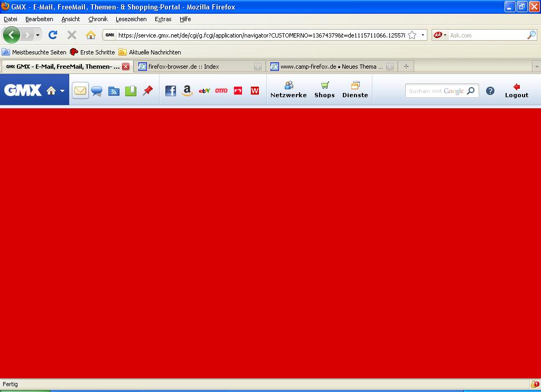Go back with the green Back arrow

coord(11,35)
